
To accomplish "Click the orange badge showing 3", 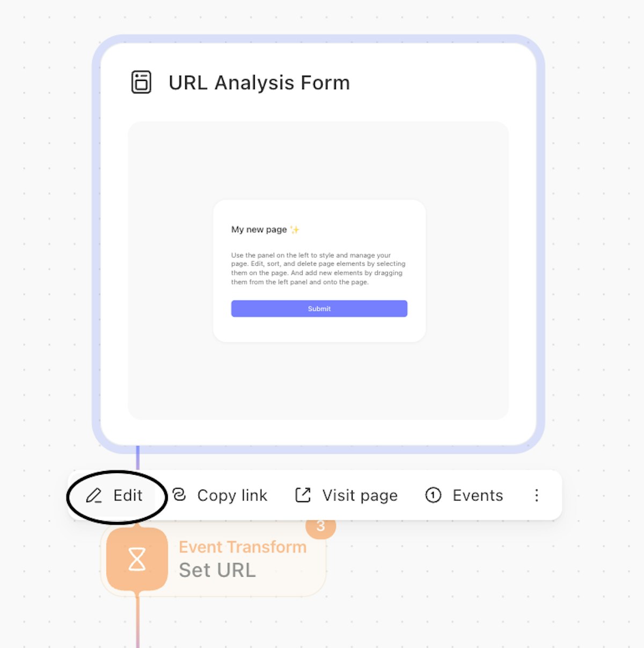I will tap(320, 526).
